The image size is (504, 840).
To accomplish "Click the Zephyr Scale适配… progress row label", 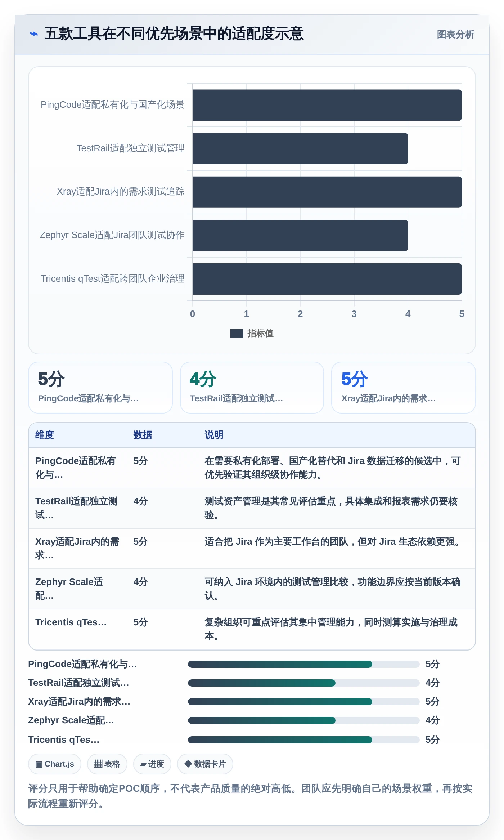I will (x=71, y=720).
